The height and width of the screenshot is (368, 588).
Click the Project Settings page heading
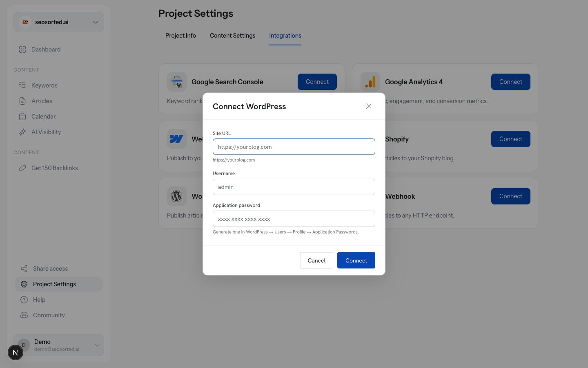coord(196,13)
